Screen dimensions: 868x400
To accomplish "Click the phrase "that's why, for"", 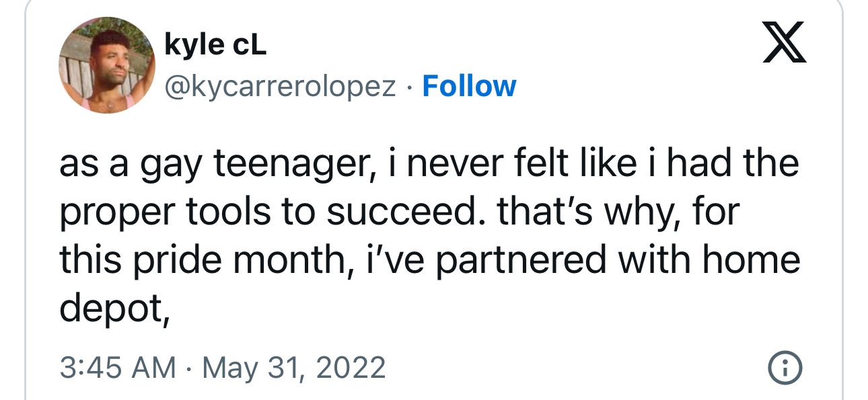I will tap(619, 213).
